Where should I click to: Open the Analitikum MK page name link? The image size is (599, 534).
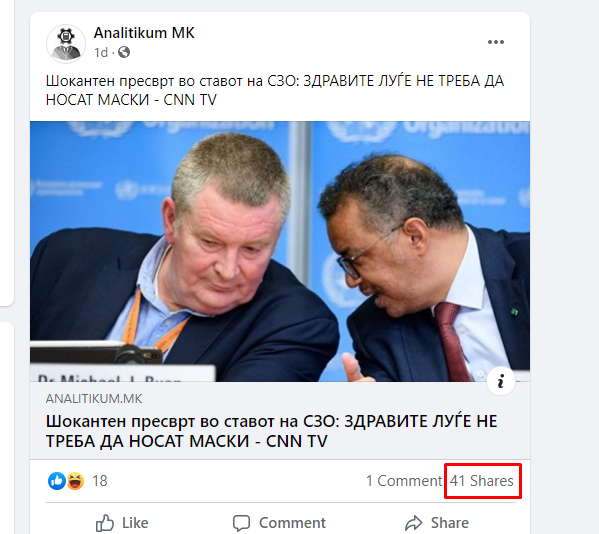(144, 33)
